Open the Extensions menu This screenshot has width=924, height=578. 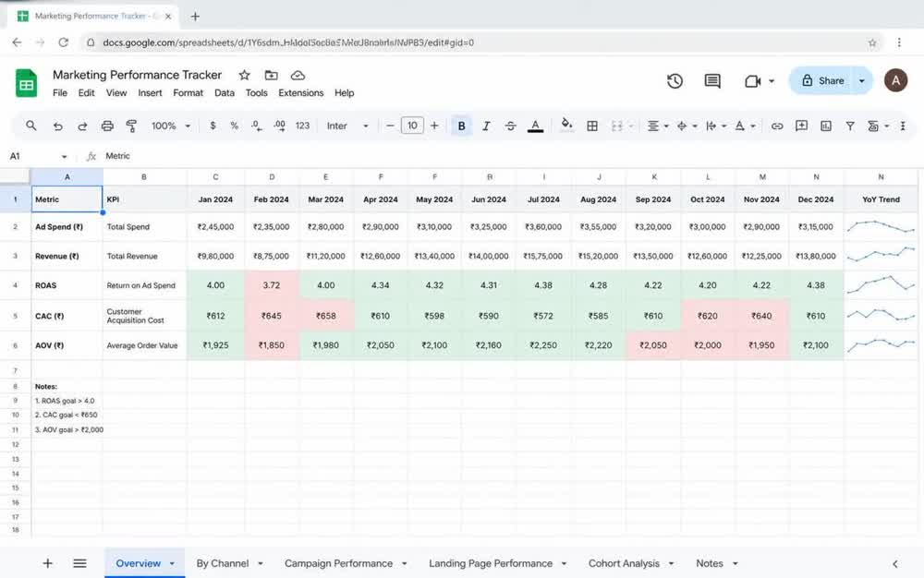tap(300, 93)
